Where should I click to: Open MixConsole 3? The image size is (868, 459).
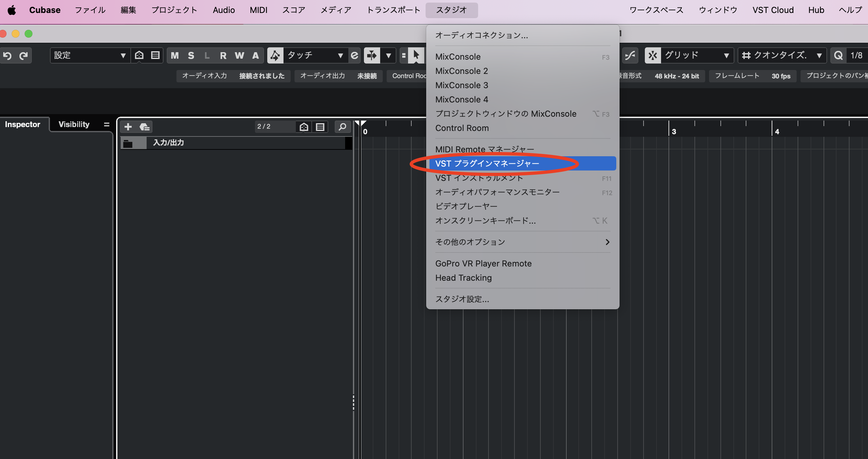(522, 85)
